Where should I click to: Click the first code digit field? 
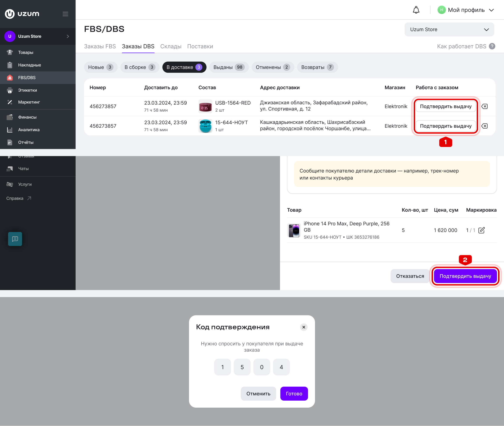[x=222, y=367]
